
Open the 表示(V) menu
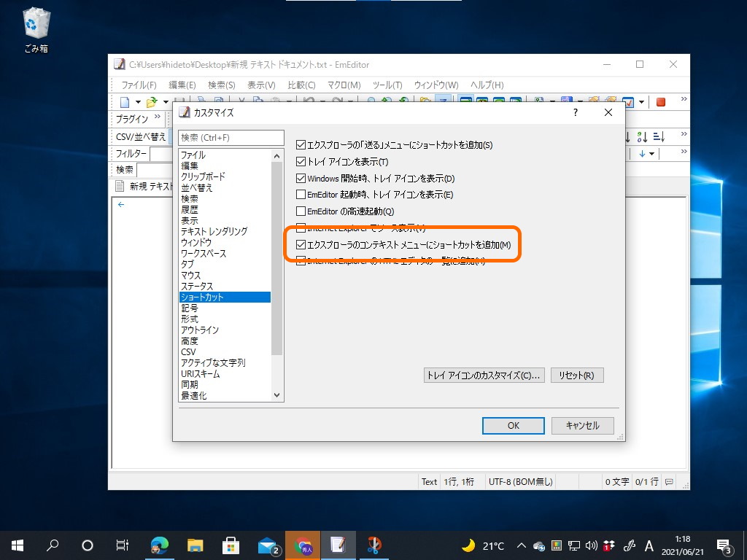click(x=261, y=85)
